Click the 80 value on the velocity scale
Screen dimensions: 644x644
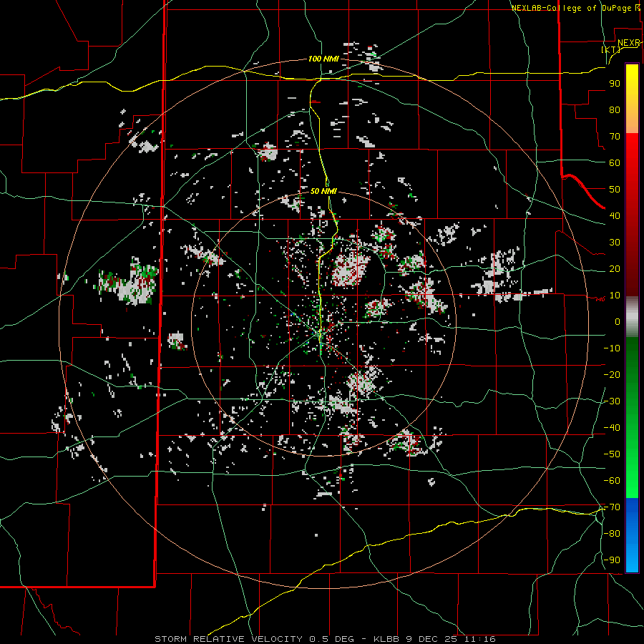pos(615,109)
